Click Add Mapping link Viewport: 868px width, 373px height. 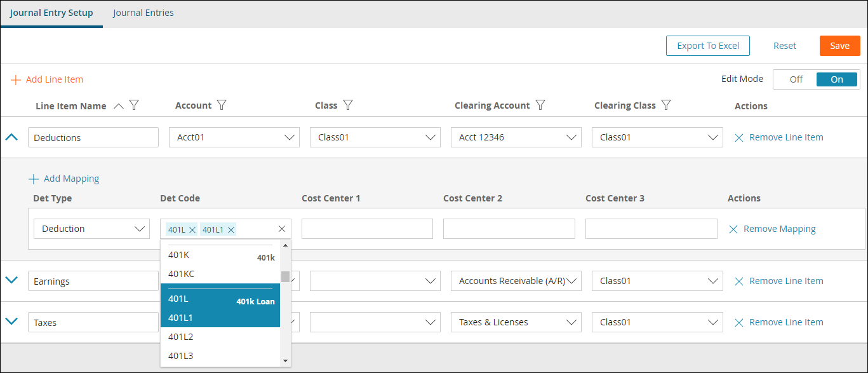tap(72, 179)
